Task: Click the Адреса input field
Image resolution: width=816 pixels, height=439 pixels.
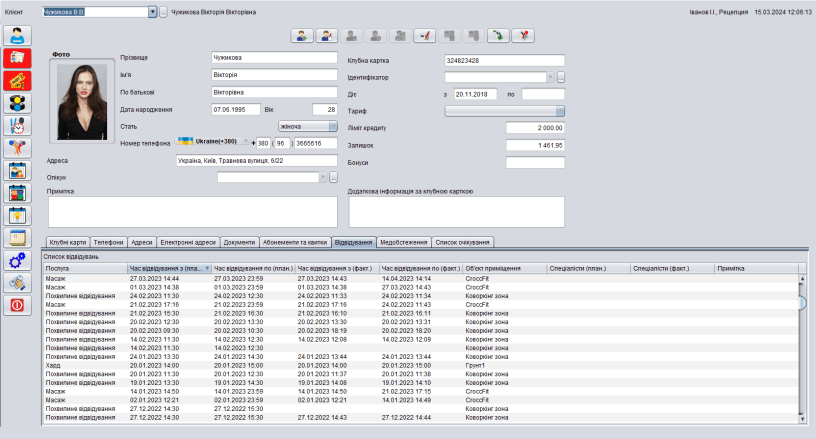Action: pos(257,161)
